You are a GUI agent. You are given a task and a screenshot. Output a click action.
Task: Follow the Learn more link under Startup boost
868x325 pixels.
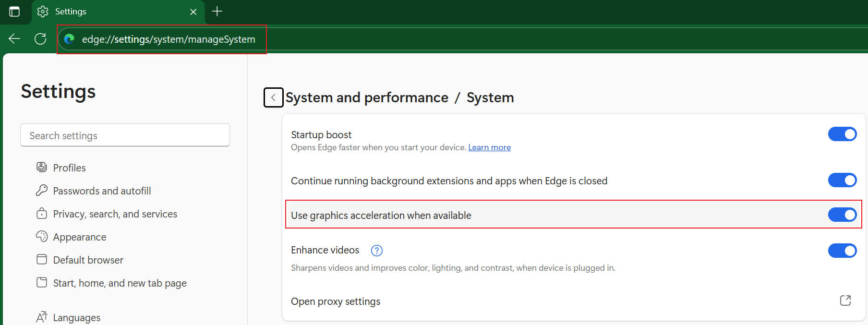489,147
